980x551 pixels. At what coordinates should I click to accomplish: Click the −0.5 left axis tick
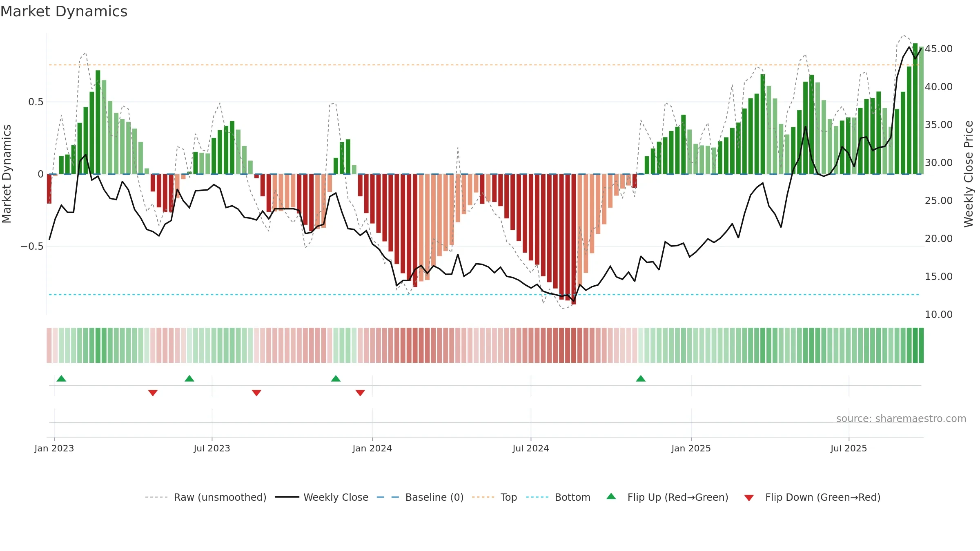tap(32, 247)
